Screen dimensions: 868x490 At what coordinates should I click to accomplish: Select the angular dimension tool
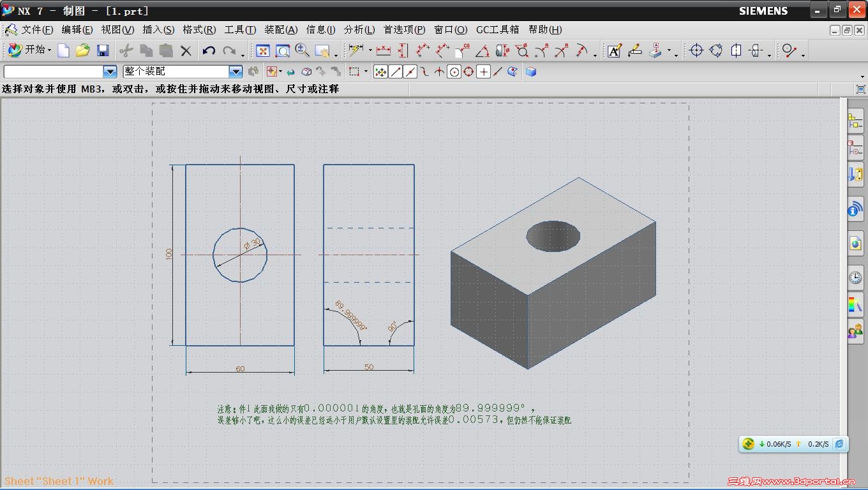pos(483,50)
